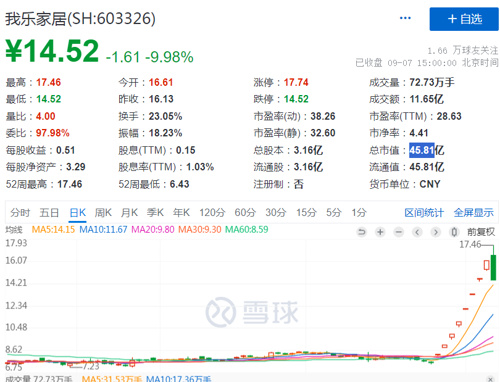Choose the 60分 interval tab
The height and width of the screenshot is (382, 500).
click(245, 212)
